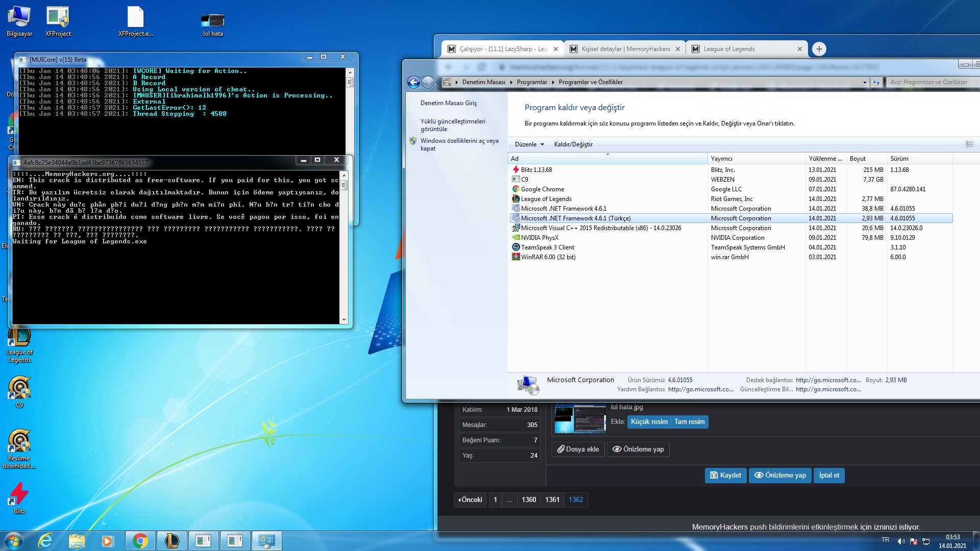The image size is (980, 551).
Task: Launch League of Legends desktop shortcut
Action: 19,345
